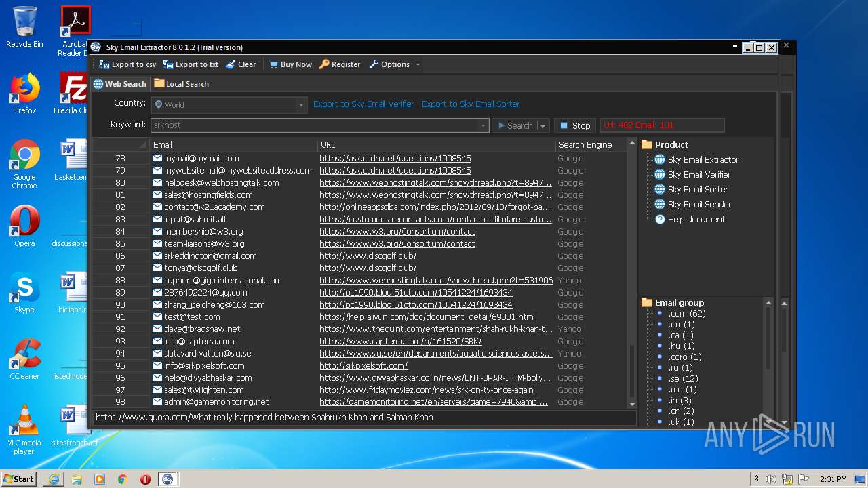Open Opera desktop shortcut
868x488 pixels.
pyautogui.click(x=24, y=226)
